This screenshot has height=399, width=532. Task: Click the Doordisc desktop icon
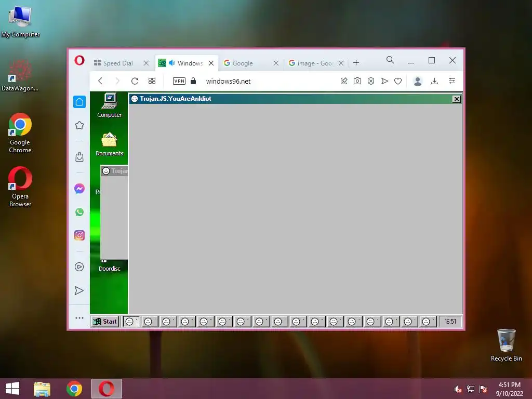(x=109, y=267)
